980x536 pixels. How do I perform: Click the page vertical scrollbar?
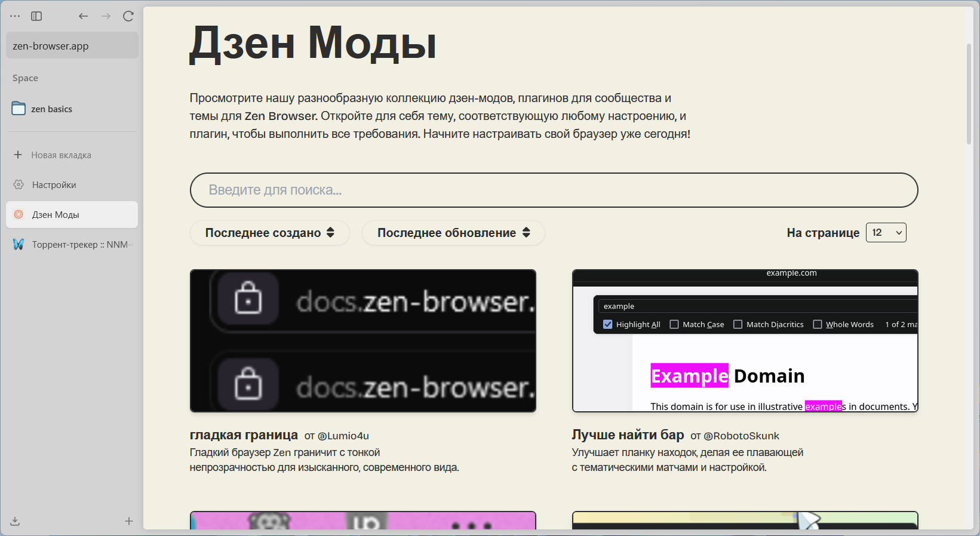(969, 94)
